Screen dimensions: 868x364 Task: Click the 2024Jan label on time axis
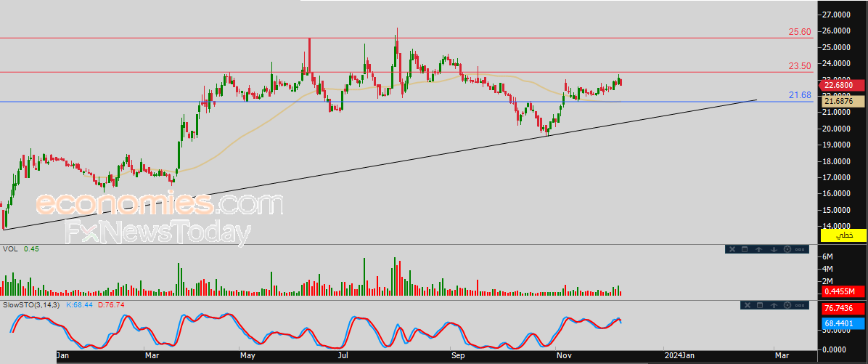pyautogui.click(x=679, y=355)
